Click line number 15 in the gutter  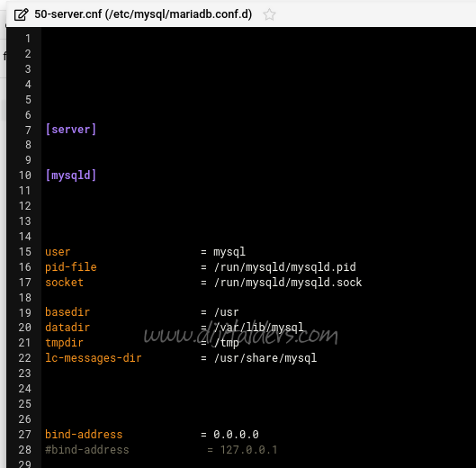[25, 252]
